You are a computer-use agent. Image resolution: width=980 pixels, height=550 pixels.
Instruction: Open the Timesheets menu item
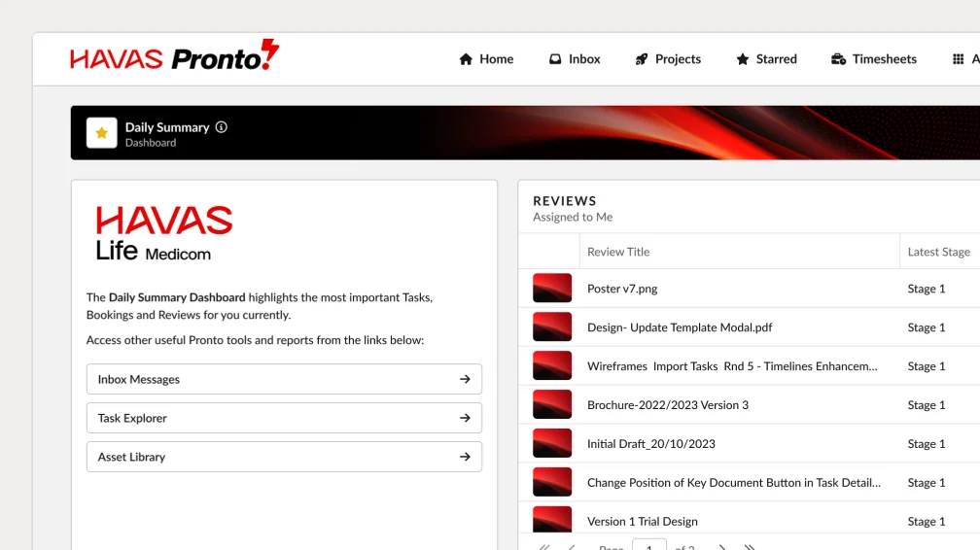[x=874, y=59]
